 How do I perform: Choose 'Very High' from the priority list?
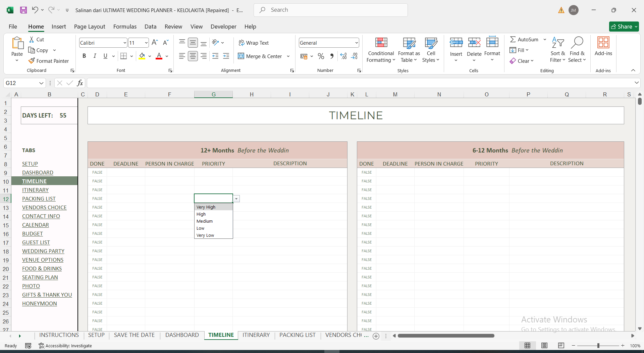click(213, 207)
